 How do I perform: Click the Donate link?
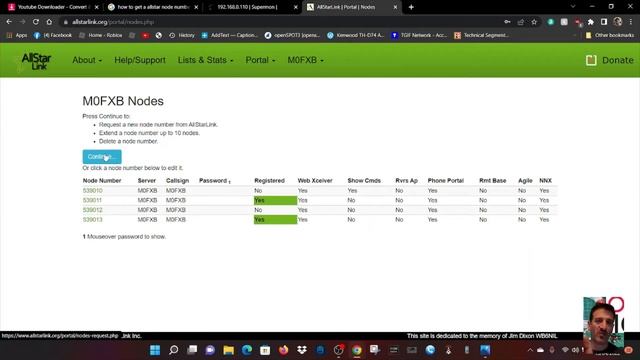pyautogui.click(x=618, y=60)
